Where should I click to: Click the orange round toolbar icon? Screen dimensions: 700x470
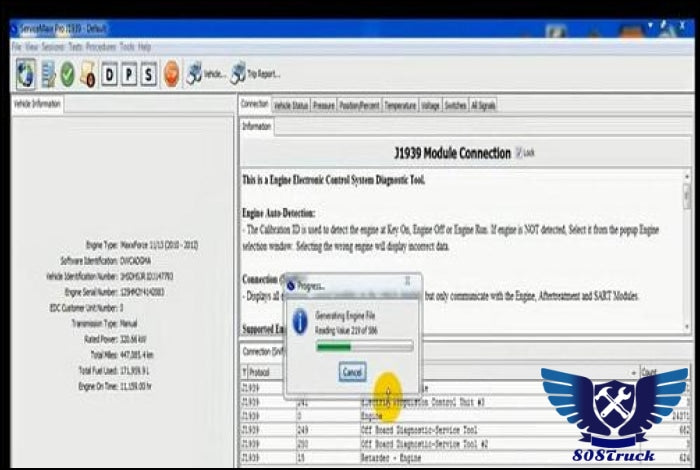pos(171,73)
